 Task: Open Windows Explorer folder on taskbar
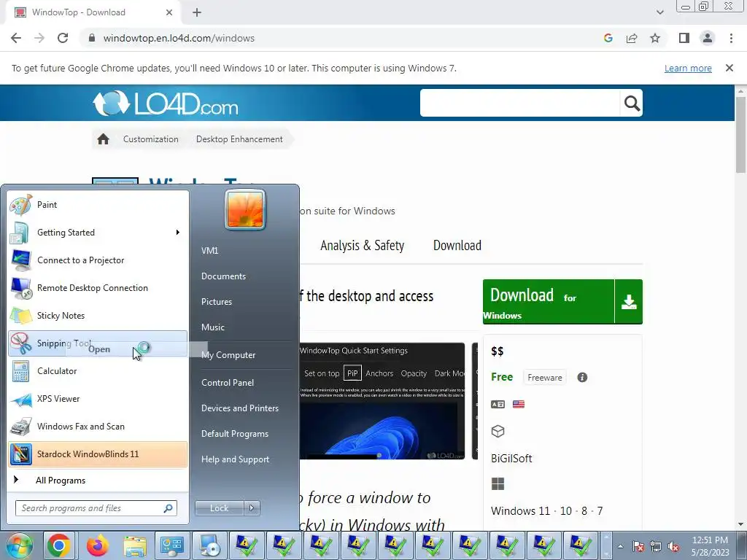pyautogui.click(x=135, y=545)
